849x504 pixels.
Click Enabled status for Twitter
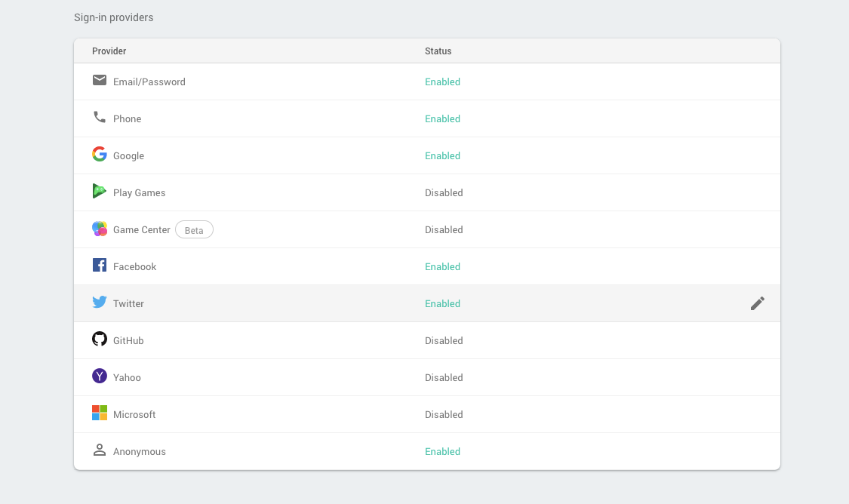442,304
